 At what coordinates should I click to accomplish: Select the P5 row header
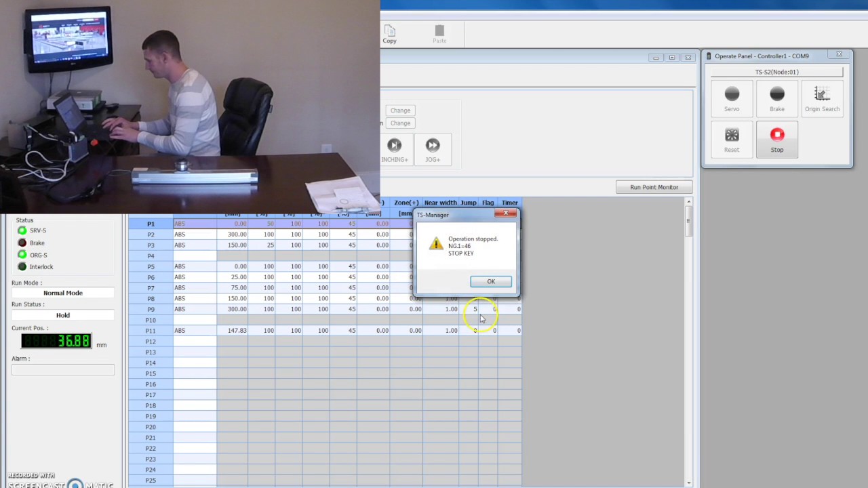(x=151, y=266)
